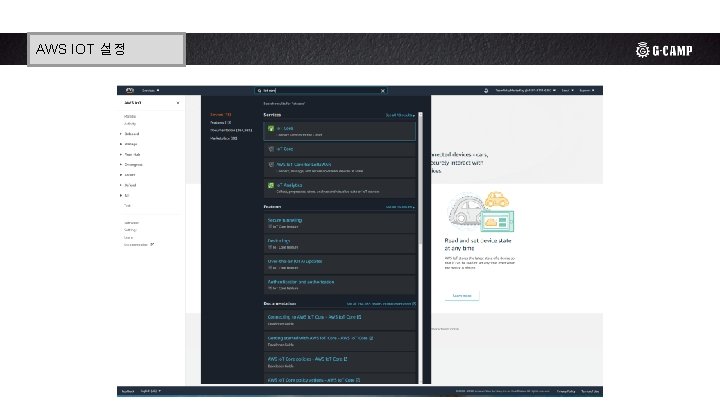This screenshot has height=405, width=720.
Task: Expand the Greengrass sidebar section
Action: 131,164
